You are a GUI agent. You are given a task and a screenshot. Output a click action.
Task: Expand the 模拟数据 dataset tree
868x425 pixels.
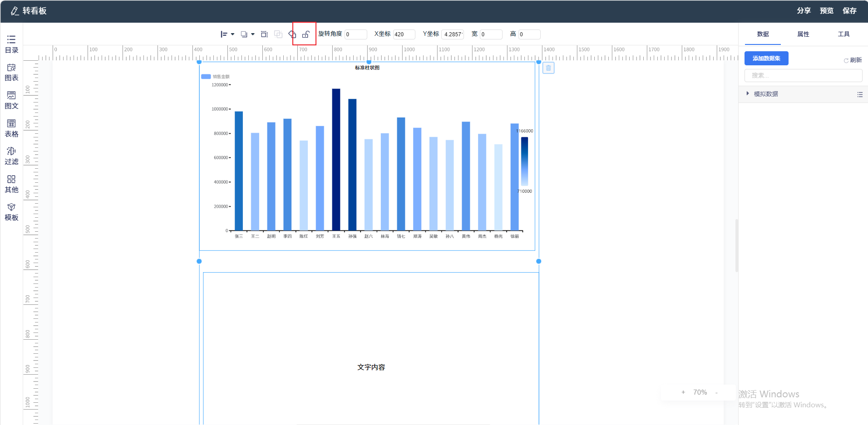[748, 94]
